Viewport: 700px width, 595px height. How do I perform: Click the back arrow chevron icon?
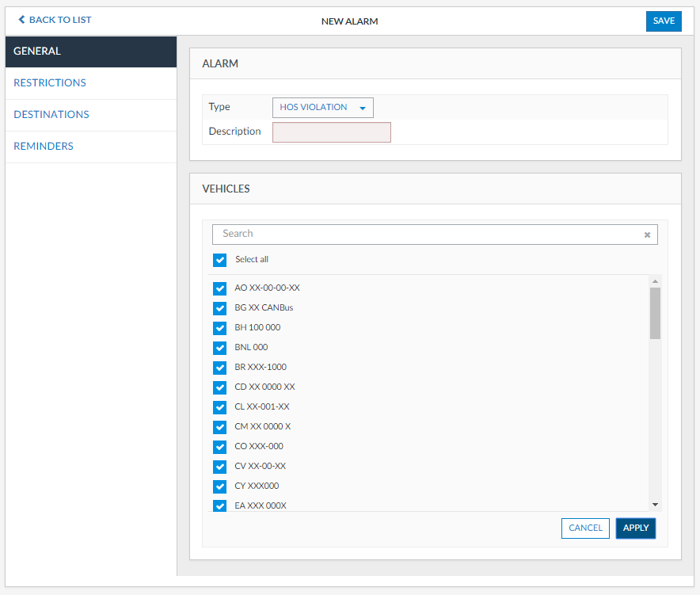[x=21, y=20]
